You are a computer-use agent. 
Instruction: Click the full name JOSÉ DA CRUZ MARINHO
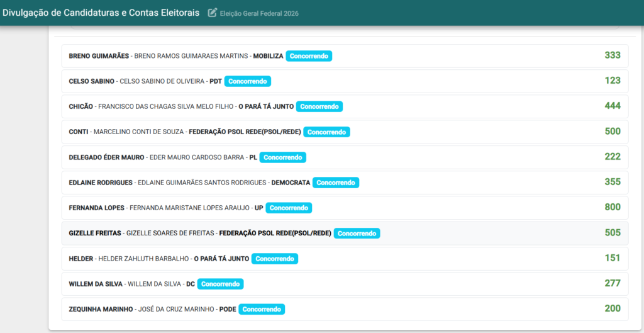pos(176,309)
